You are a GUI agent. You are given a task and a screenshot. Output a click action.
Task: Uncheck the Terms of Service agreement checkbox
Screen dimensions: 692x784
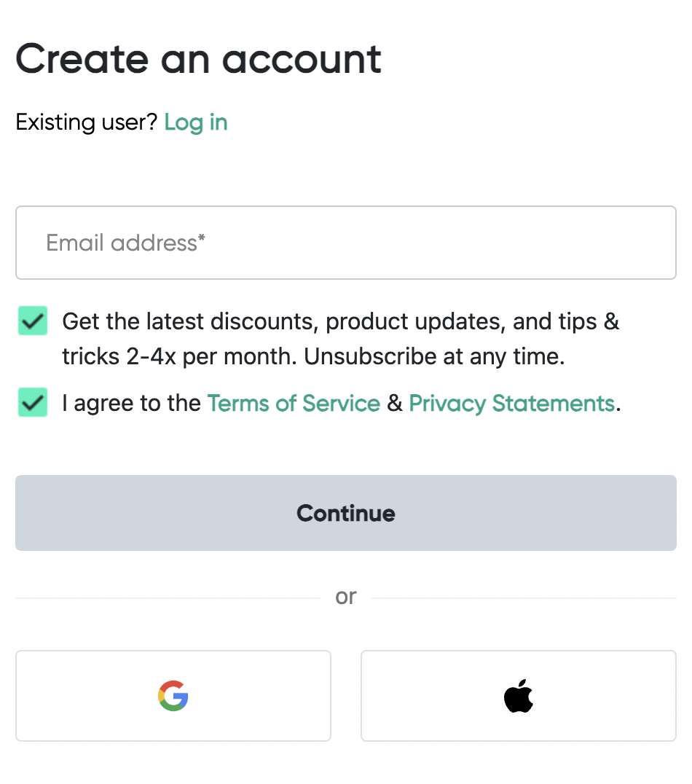(x=32, y=402)
